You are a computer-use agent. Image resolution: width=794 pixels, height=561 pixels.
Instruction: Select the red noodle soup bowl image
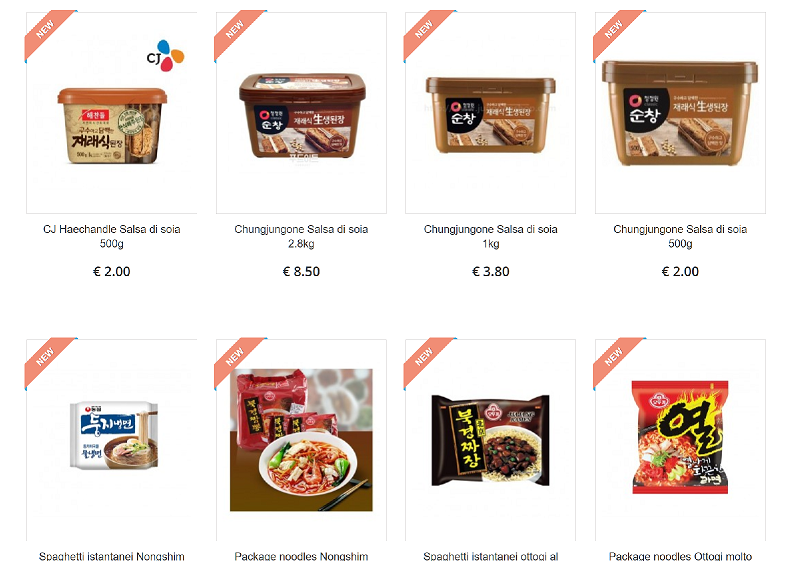(301, 439)
